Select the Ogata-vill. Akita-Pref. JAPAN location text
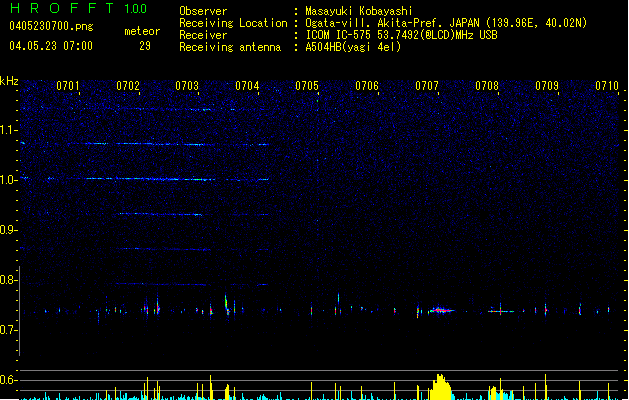 tap(446, 23)
